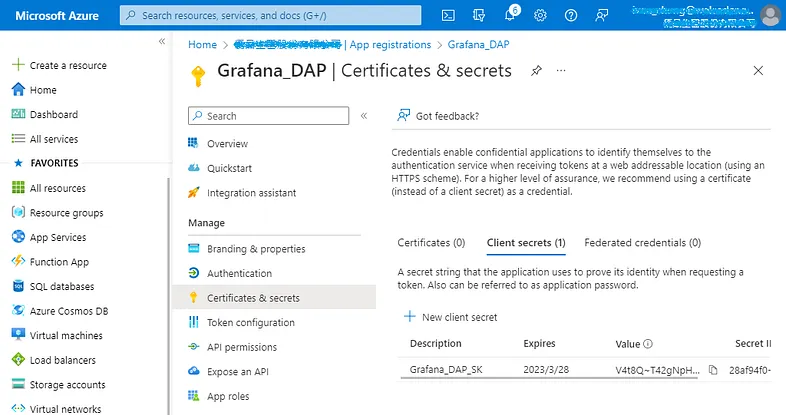This screenshot has width=786, height=415.
Task: Click the Grafana_DAP_SK description cell
Action: pos(446,369)
